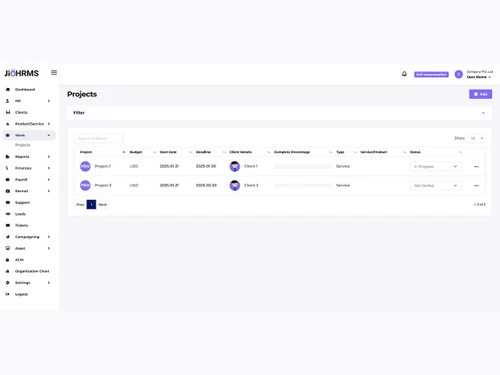Click the Organization Chart icon
The width and height of the screenshot is (500, 375).
(x=8, y=271)
